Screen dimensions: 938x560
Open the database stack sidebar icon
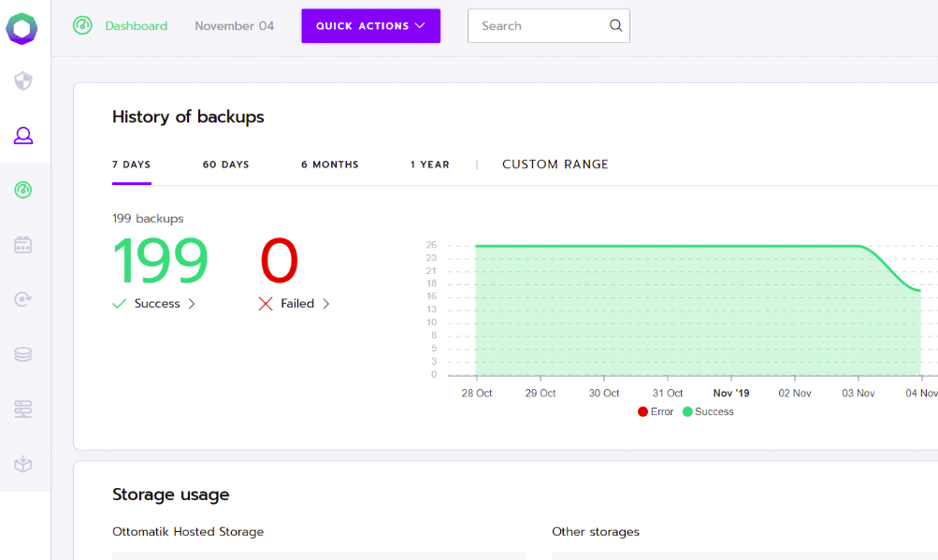coord(23,354)
